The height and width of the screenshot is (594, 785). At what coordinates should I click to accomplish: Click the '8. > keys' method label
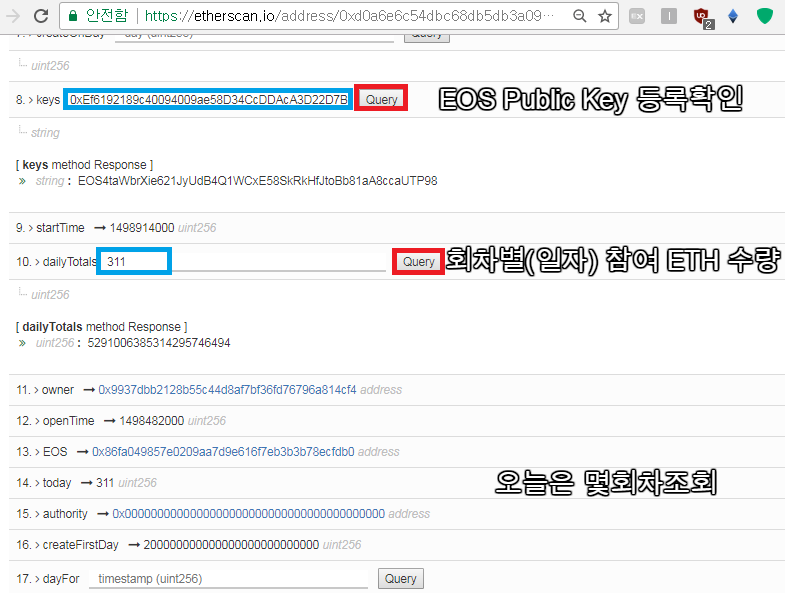pyautogui.click(x=38, y=100)
